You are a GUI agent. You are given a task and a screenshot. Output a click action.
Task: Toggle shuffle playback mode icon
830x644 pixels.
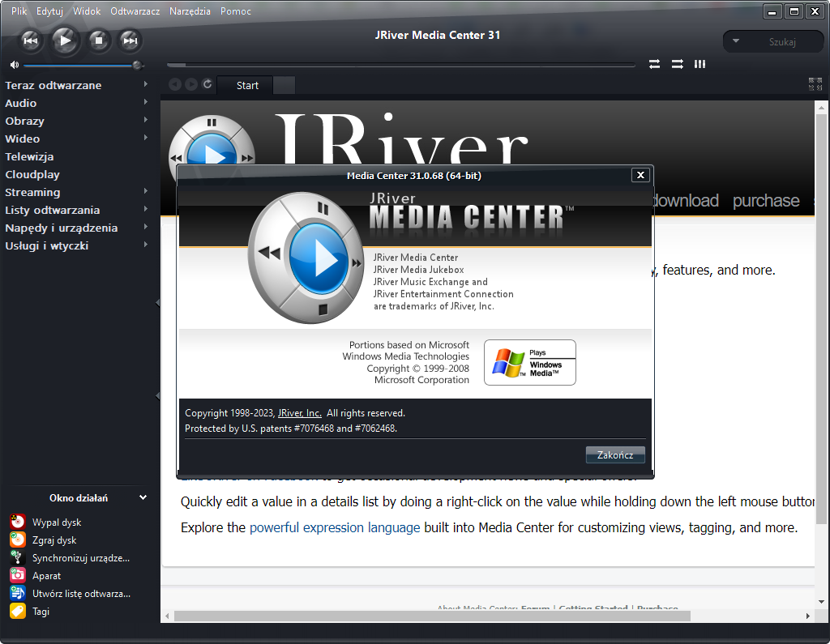coord(678,64)
